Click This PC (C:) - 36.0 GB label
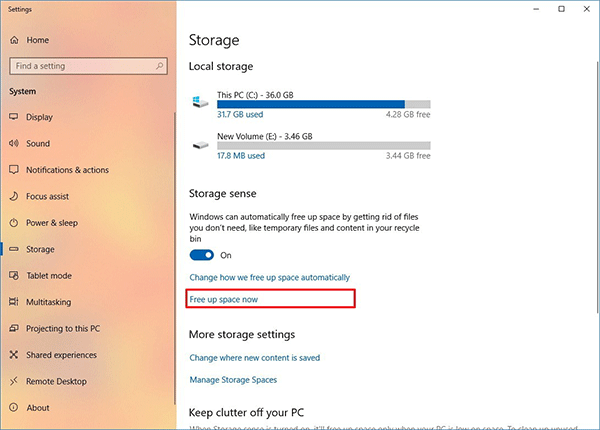Image resolution: width=600 pixels, height=430 pixels. [255, 95]
